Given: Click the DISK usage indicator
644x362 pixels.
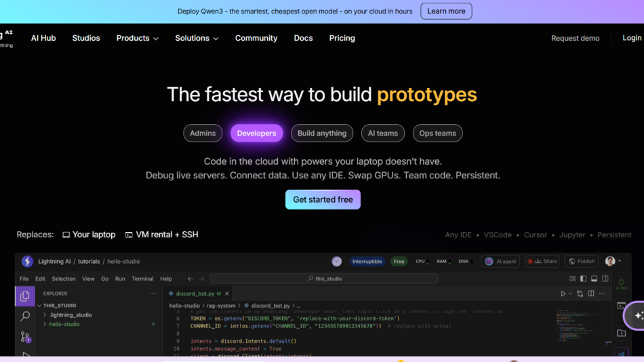Looking at the screenshot, I should point(465,261).
